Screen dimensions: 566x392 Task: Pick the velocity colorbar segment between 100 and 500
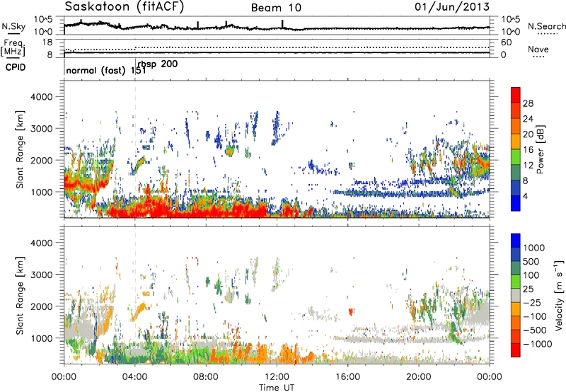[x=516, y=268]
